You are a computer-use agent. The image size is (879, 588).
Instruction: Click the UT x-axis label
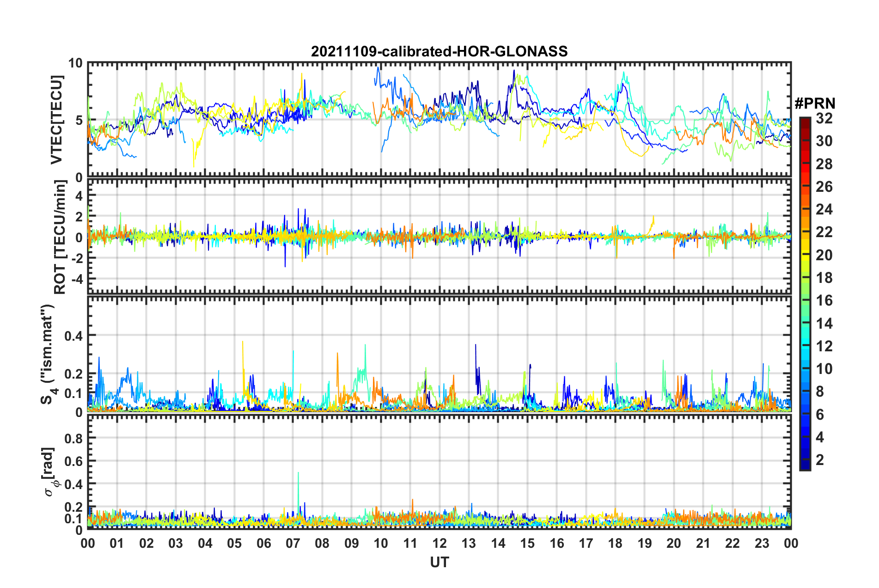click(x=439, y=562)
